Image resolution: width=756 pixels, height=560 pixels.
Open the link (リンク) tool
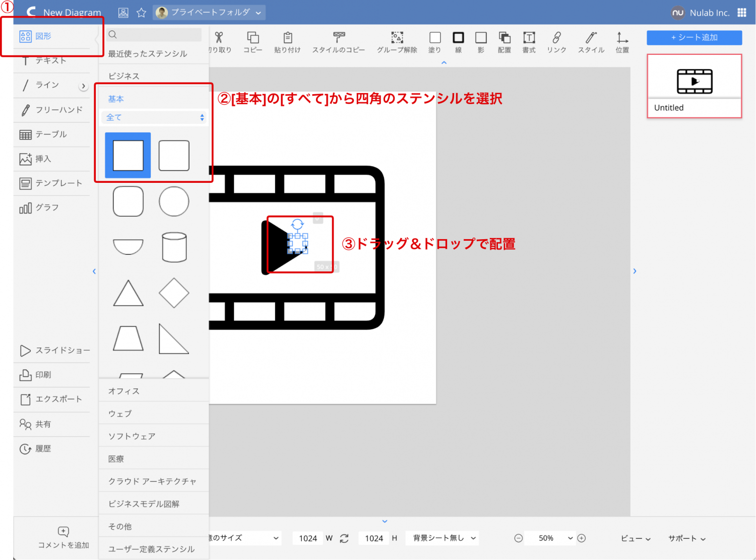556,38
